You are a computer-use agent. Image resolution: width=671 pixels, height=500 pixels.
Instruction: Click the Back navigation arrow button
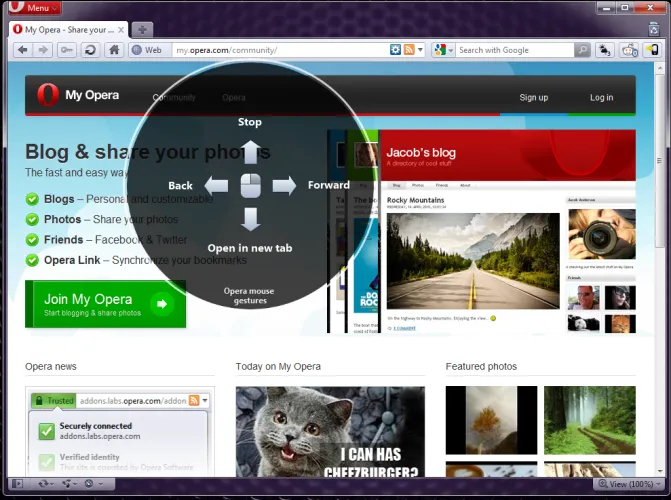[23, 50]
